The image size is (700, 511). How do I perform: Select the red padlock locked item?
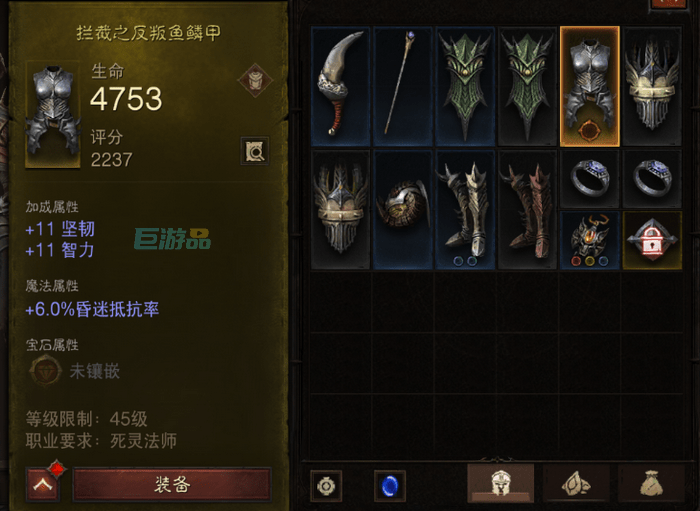coord(652,241)
